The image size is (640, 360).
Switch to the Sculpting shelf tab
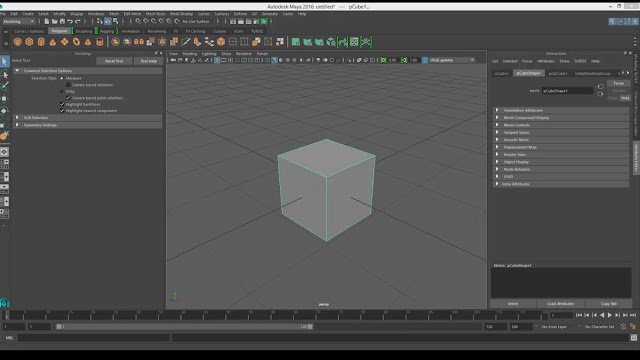84,31
